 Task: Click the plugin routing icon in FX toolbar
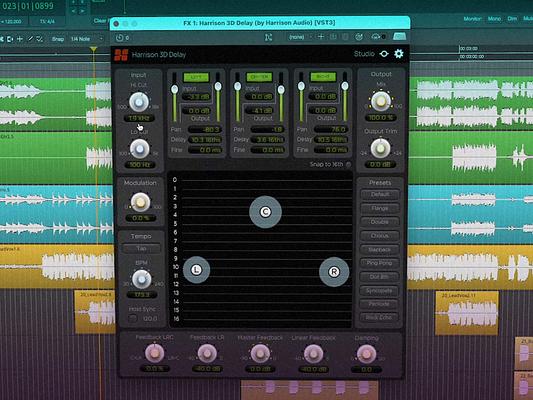(x=268, y=37)
